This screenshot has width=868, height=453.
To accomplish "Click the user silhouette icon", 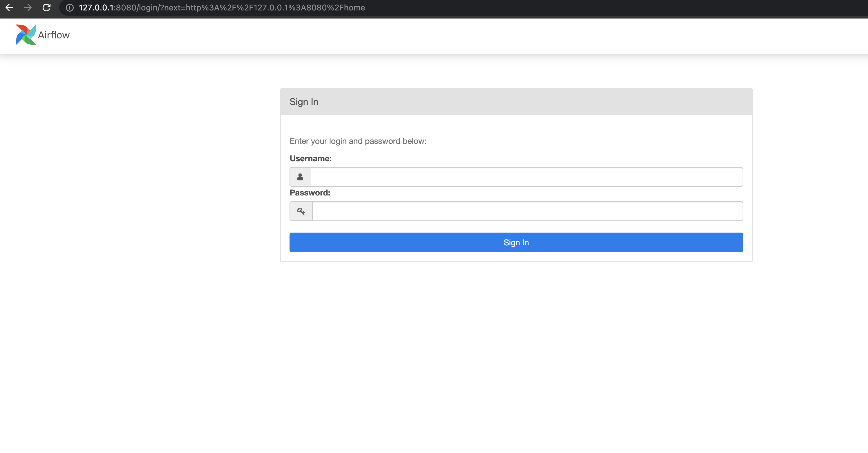I will coord(300,177).
